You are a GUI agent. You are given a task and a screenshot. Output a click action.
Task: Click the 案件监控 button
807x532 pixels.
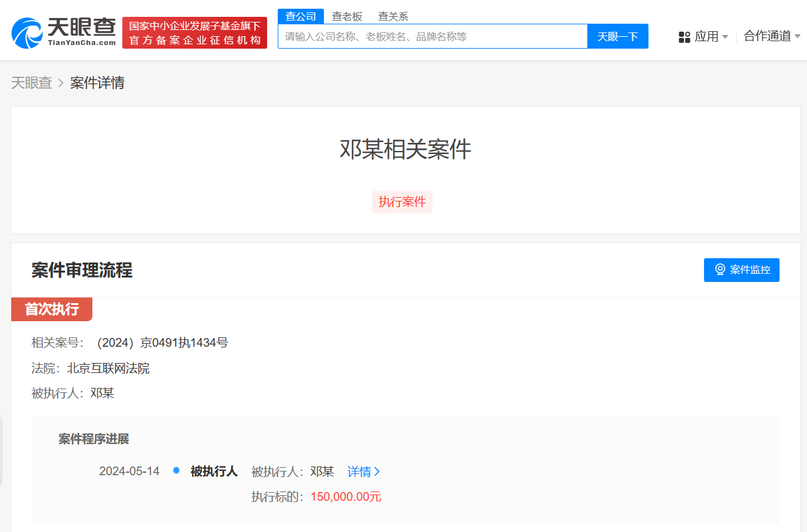741,269
